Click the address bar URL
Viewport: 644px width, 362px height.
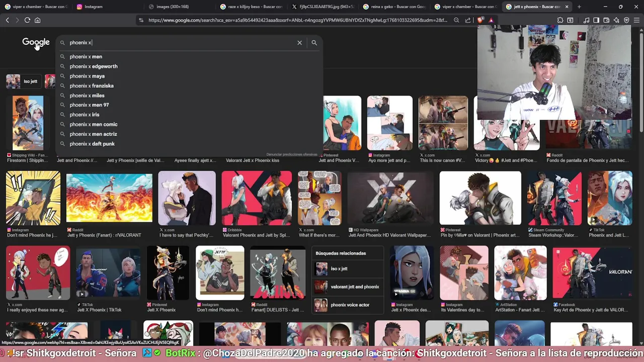(297, 20)
